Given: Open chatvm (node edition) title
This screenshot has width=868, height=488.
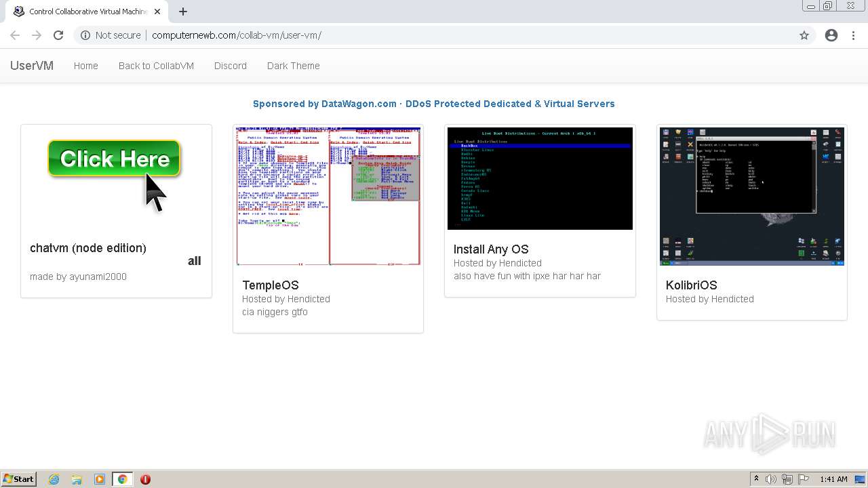Looking at the screenshot, I should 88,248.
